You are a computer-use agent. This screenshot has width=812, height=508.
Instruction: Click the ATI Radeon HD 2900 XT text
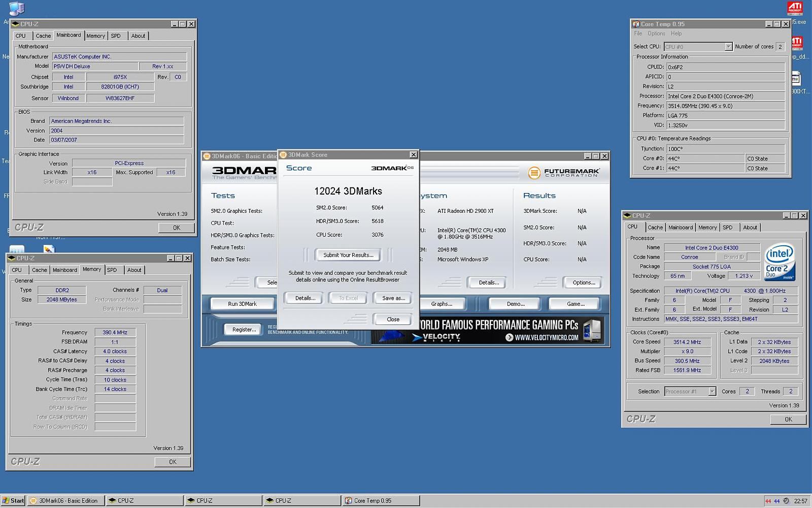(465, 211)
